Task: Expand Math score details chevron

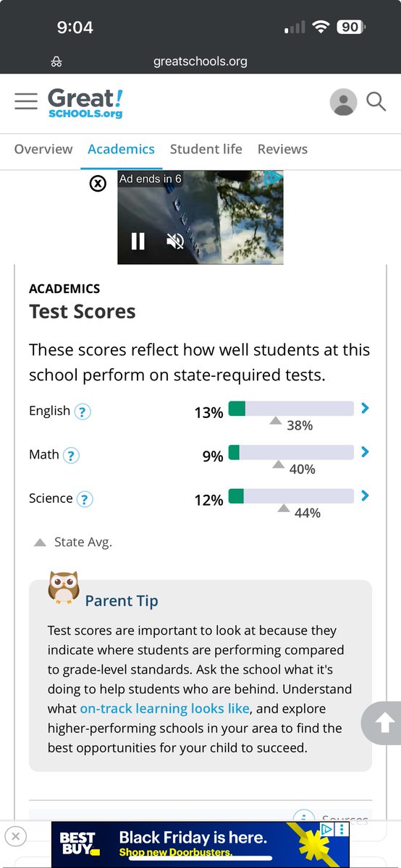Action: click(x=365, y=452)
